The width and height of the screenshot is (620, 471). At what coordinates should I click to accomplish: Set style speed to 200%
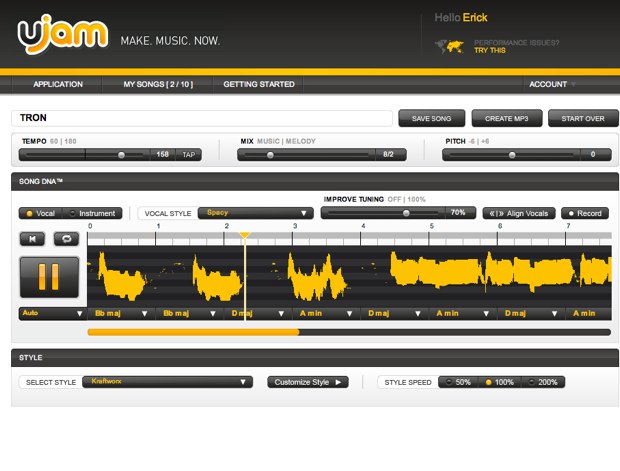(x=543, y=382)
